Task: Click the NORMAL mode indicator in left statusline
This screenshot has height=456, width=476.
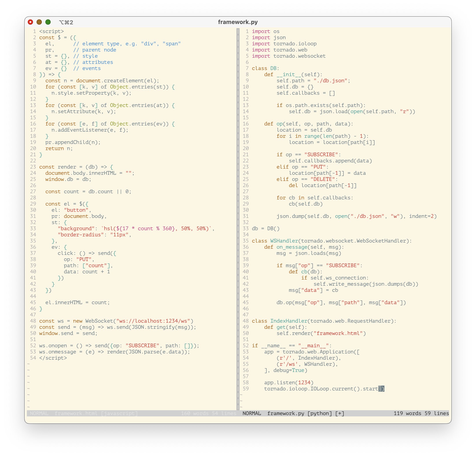Action: (39, 413)
